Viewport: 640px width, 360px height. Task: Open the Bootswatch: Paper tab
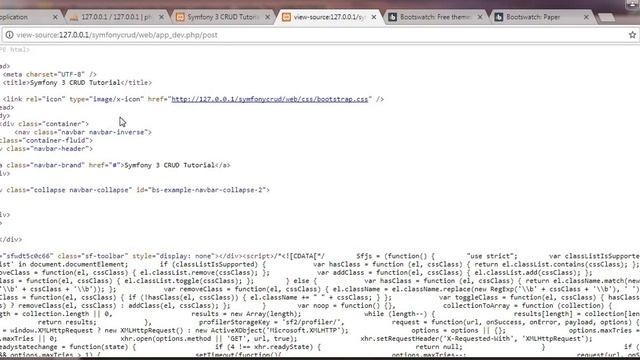541,17
